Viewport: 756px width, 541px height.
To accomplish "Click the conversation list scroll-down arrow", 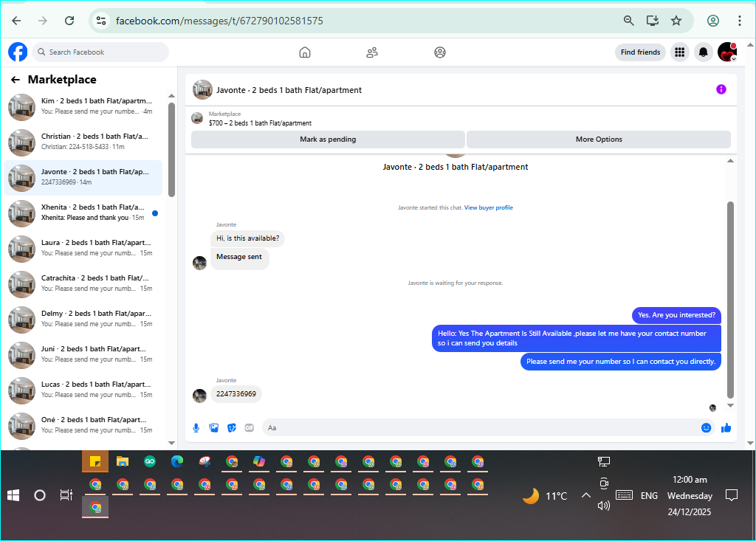I will tap(171, 443).
